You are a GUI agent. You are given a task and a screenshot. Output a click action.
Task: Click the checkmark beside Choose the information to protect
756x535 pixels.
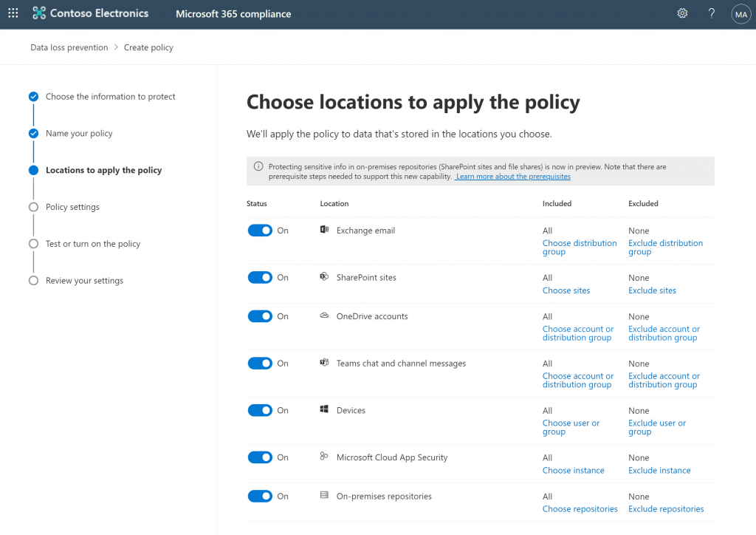pyautogui.click(x=33, y=97)
